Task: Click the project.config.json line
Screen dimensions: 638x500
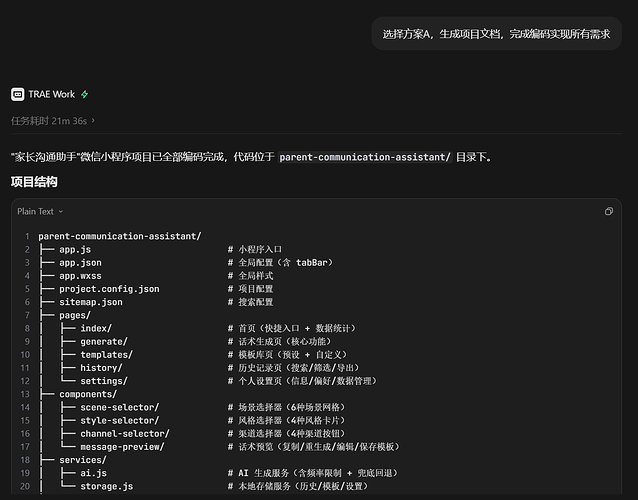Action: 109,289
